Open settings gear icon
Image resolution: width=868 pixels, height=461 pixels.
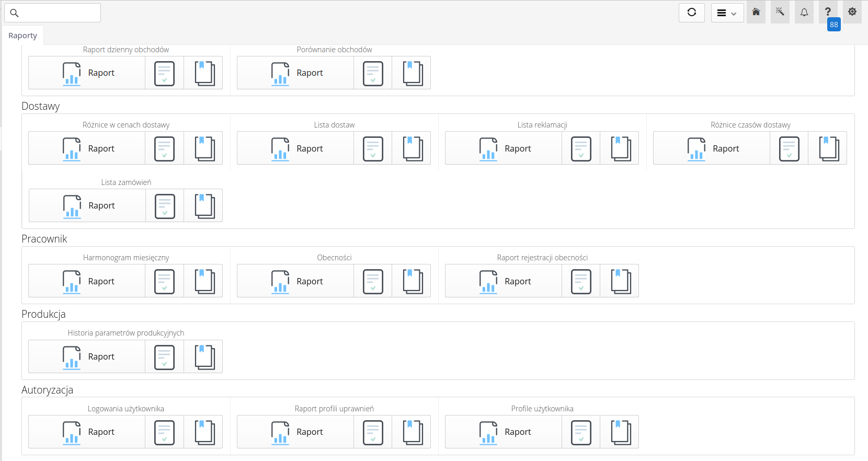click(852, 11)
